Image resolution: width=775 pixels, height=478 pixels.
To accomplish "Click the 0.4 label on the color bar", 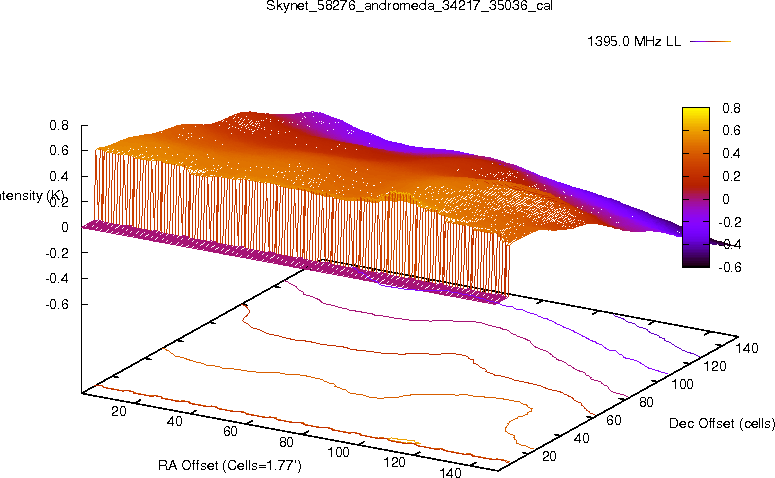I will point(731,153).
